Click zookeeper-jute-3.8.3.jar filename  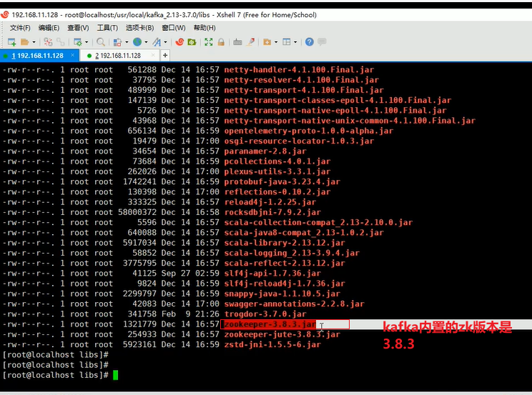click(x=282, y=334)
